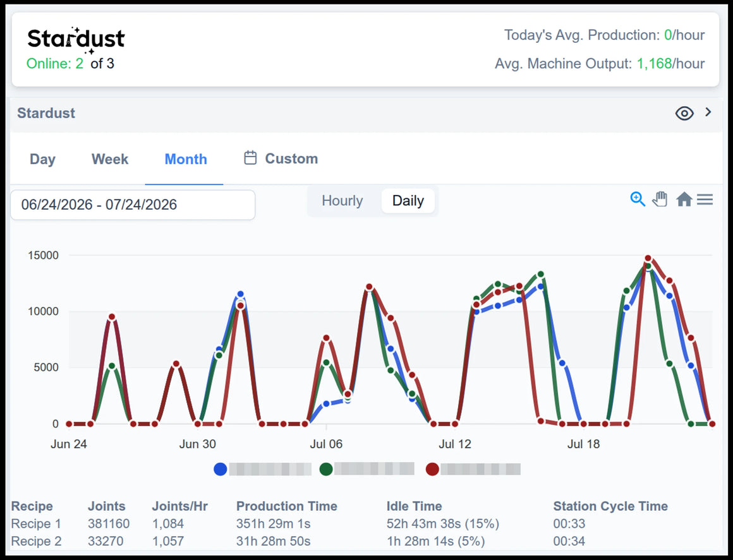Screen dimensions: 733x560
Task: Switch to the Week tab
Action: click(110, 159)
